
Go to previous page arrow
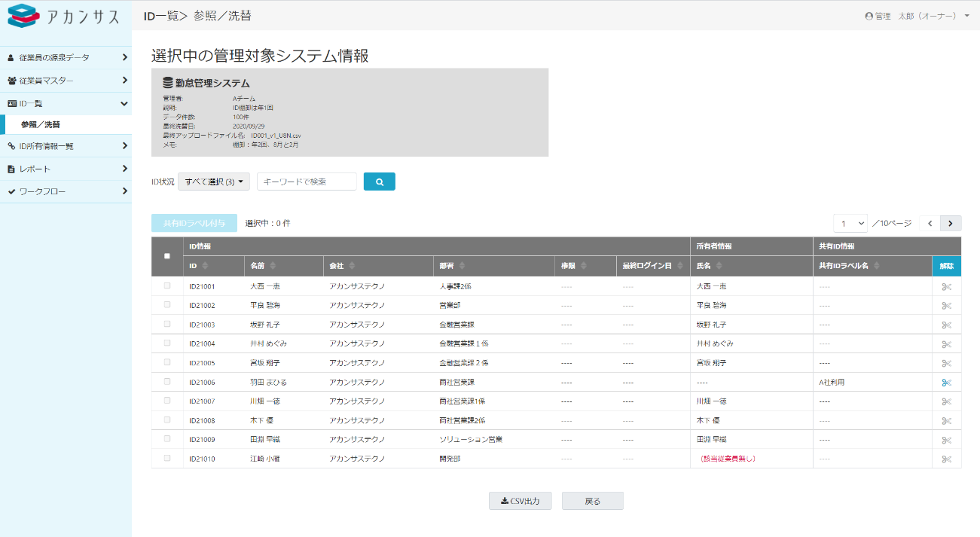(930, 223)
